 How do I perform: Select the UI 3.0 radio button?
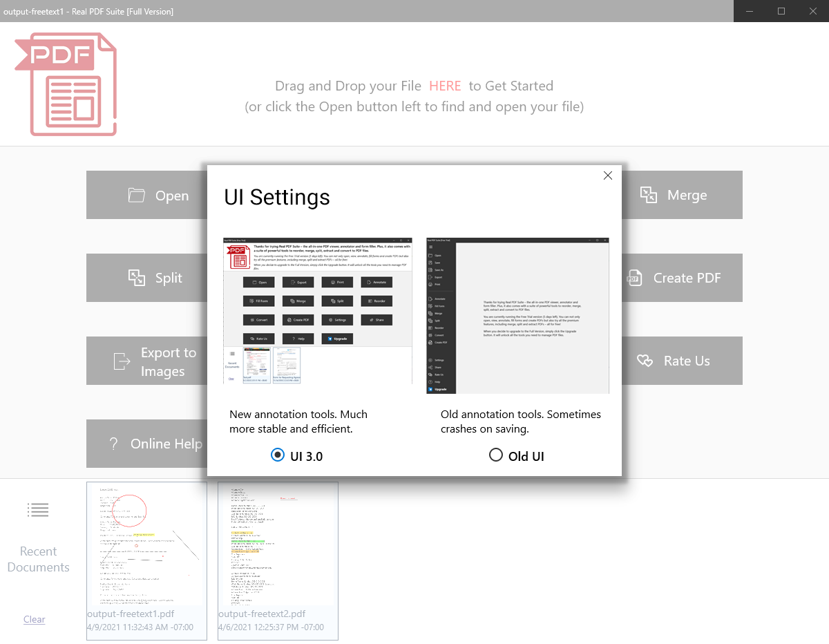[277, 455]
